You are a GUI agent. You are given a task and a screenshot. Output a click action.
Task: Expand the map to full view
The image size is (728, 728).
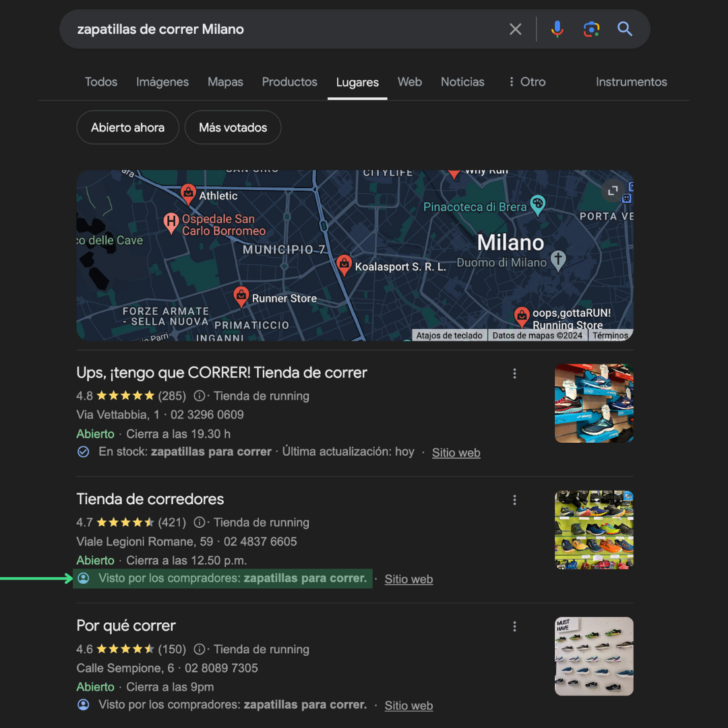pos(612,190)
